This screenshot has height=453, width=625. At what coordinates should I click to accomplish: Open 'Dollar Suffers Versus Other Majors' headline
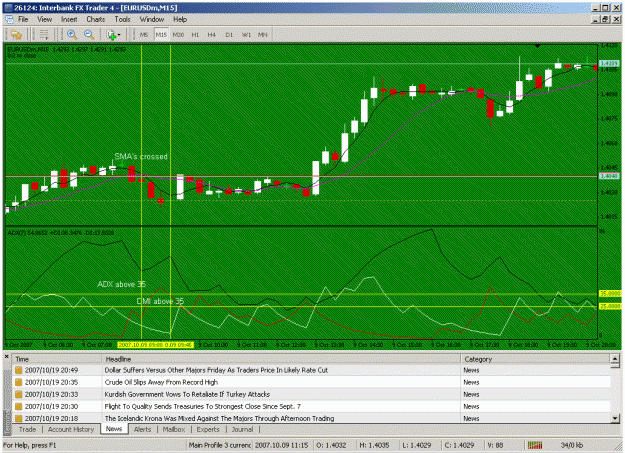216,370
